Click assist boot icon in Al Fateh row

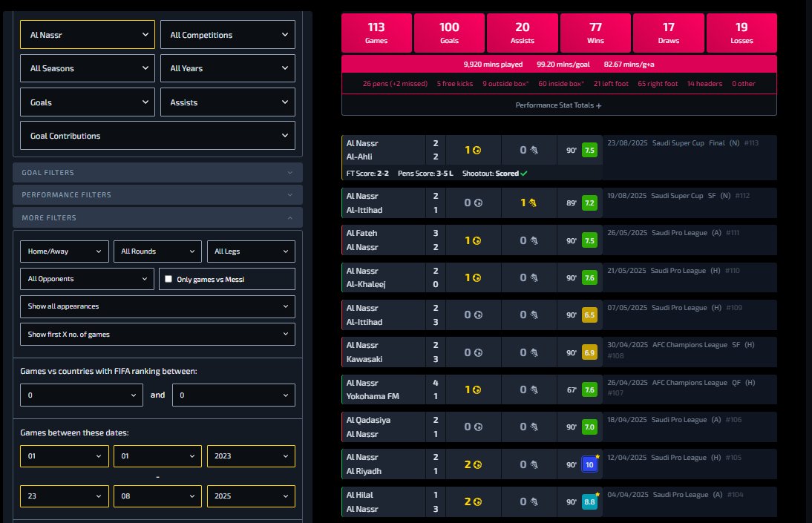pyautogui.click(x=534, y=241)
